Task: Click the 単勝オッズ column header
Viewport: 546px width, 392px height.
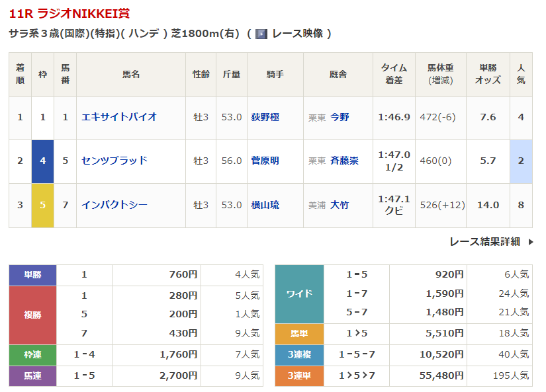Action: tap(488, 74)
